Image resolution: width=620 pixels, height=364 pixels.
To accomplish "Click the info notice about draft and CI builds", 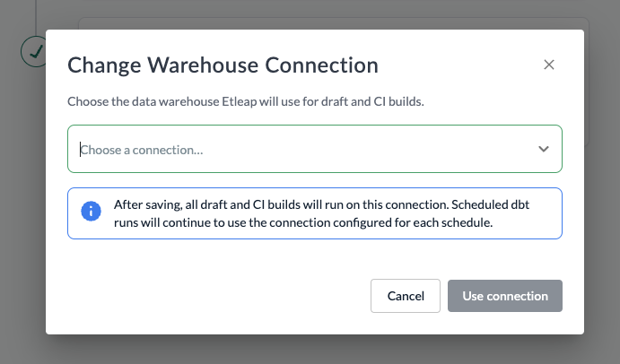I will [x=314, y=213].
